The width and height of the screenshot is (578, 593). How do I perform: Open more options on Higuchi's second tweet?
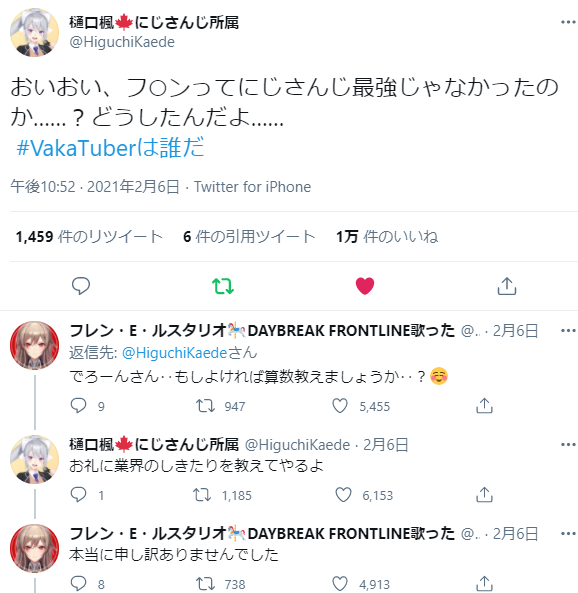(568, 445)
